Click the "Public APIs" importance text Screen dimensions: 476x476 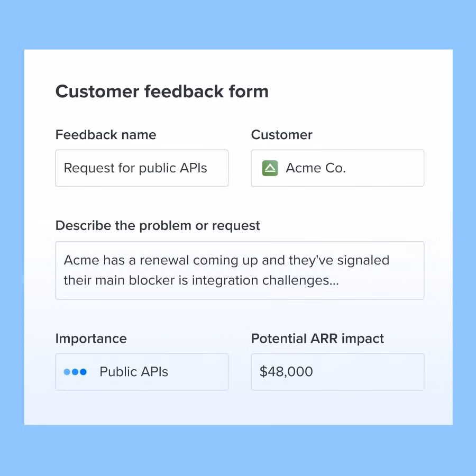(134, 372)
